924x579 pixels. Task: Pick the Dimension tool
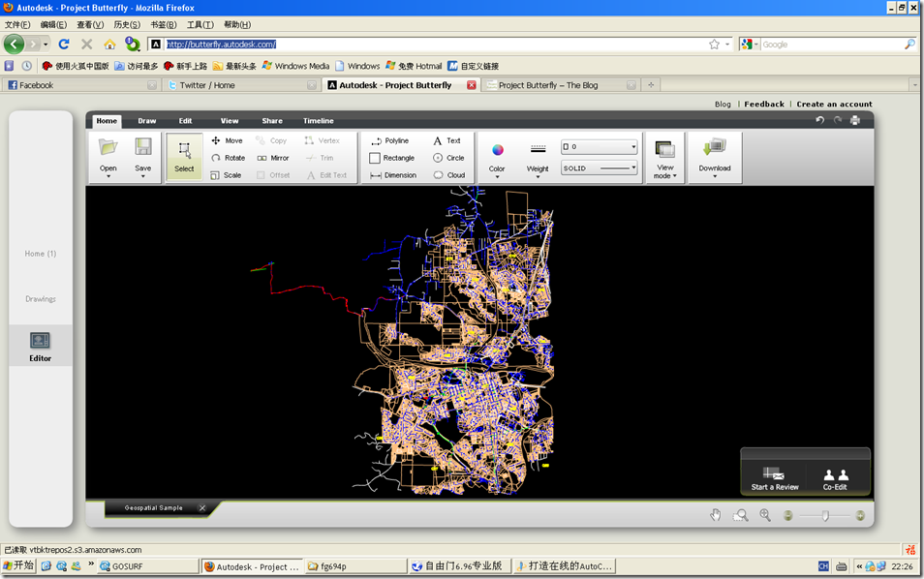pyautogui.click(x=393, y=175)
